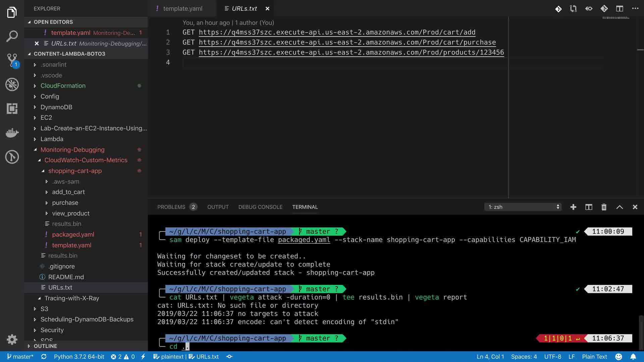This screenshot has width=644, height=362.
Task: Open the Source Control view
Action: pos(12,60)
